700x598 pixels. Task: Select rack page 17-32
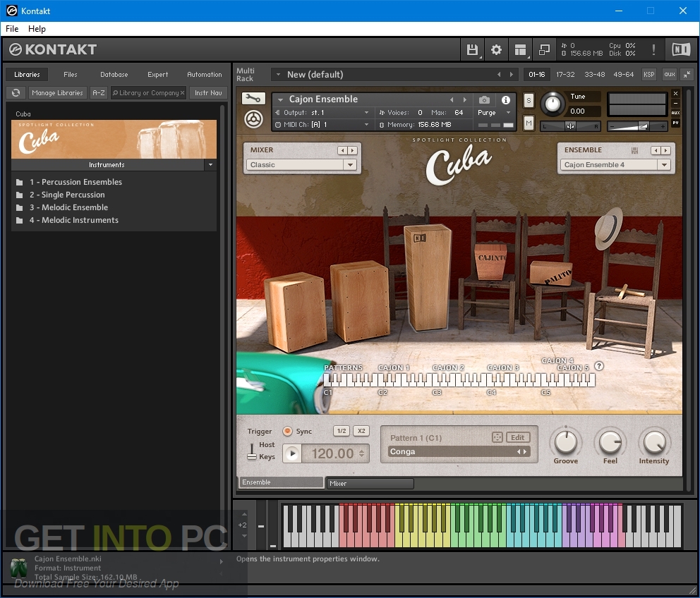coord(565,75)
